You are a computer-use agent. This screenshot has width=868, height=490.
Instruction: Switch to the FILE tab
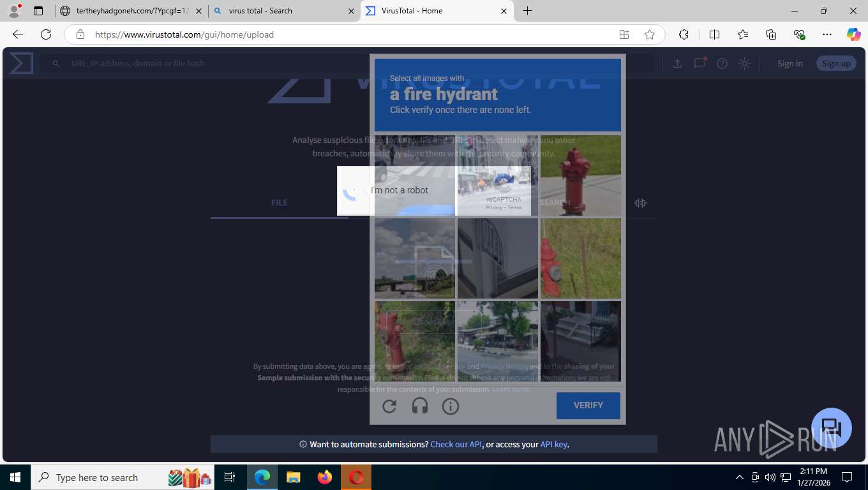click(280, 202)
